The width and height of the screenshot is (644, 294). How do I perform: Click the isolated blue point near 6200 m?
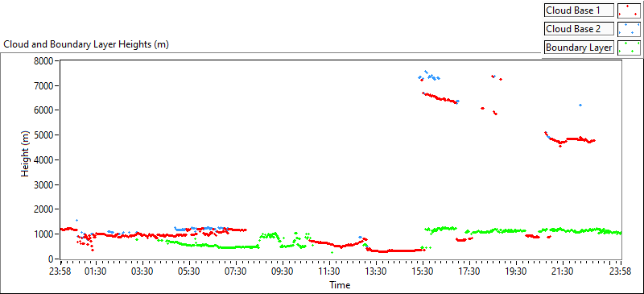coord(580,106)
